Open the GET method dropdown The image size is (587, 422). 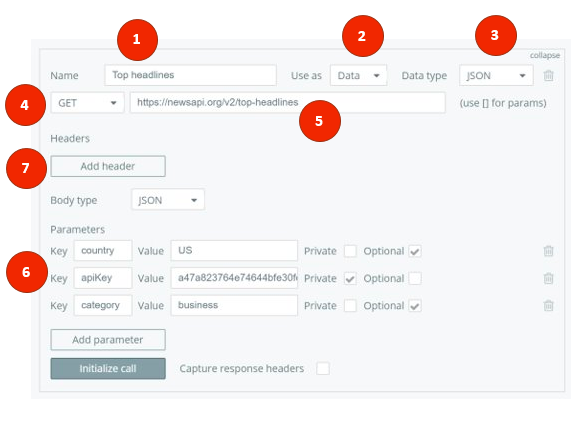coord(87,103)
